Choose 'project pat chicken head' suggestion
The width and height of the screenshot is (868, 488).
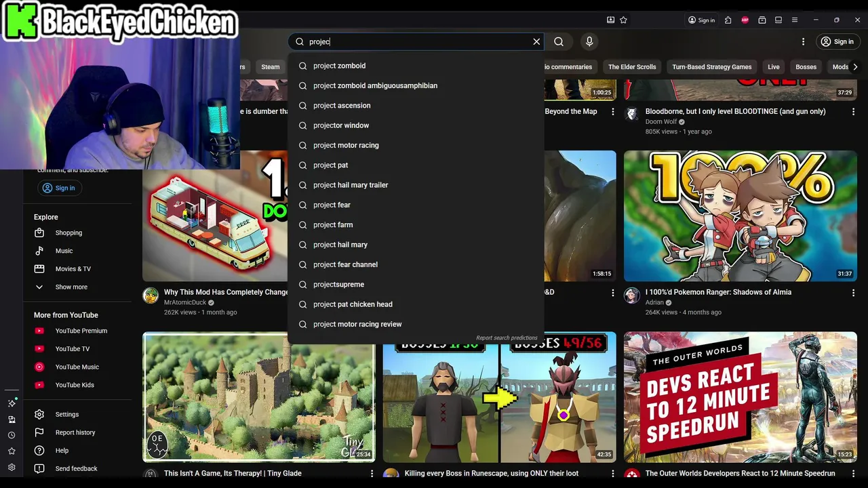coord(416,304)
